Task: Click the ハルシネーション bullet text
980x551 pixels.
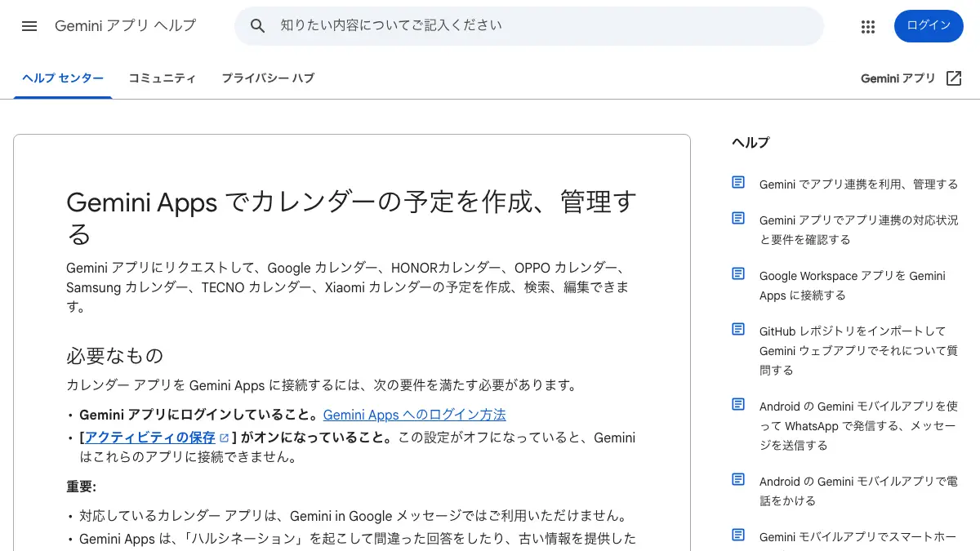Action: coord(357,539)
